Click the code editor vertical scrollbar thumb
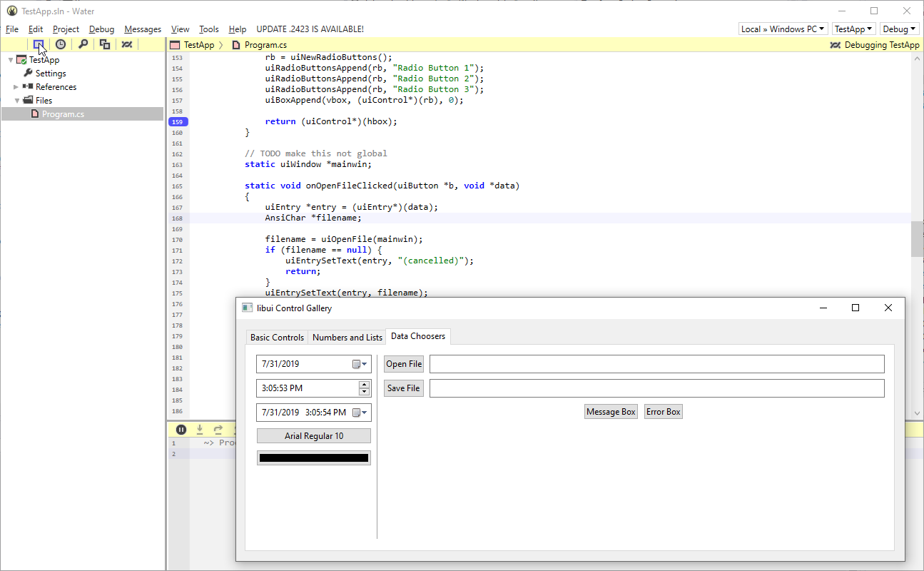Viewport: 924px width, 571px height. (918, 239)
